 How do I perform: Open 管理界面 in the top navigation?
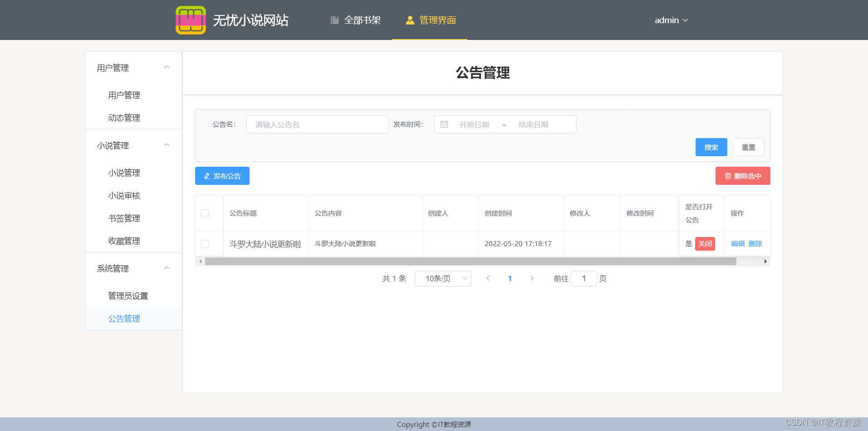tap(431, 20)
